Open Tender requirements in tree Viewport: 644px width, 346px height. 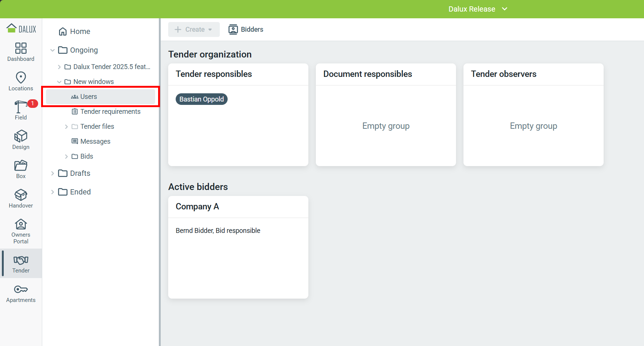click(110, 112)
